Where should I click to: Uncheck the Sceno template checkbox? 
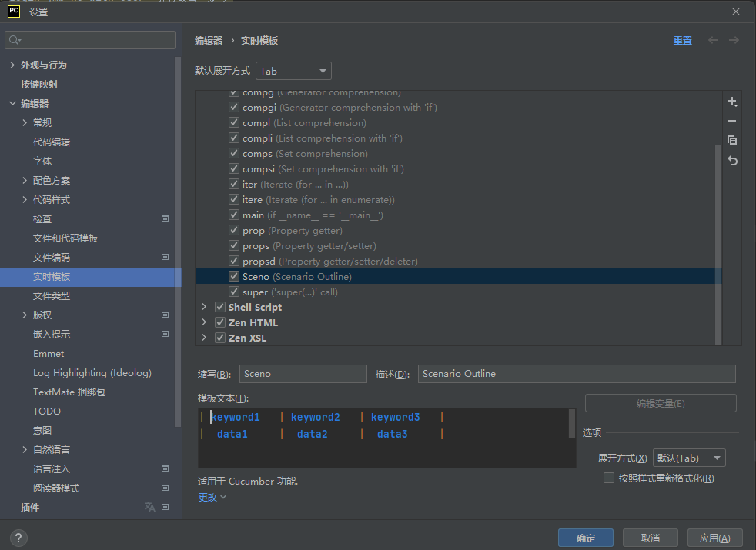(233, 276)
